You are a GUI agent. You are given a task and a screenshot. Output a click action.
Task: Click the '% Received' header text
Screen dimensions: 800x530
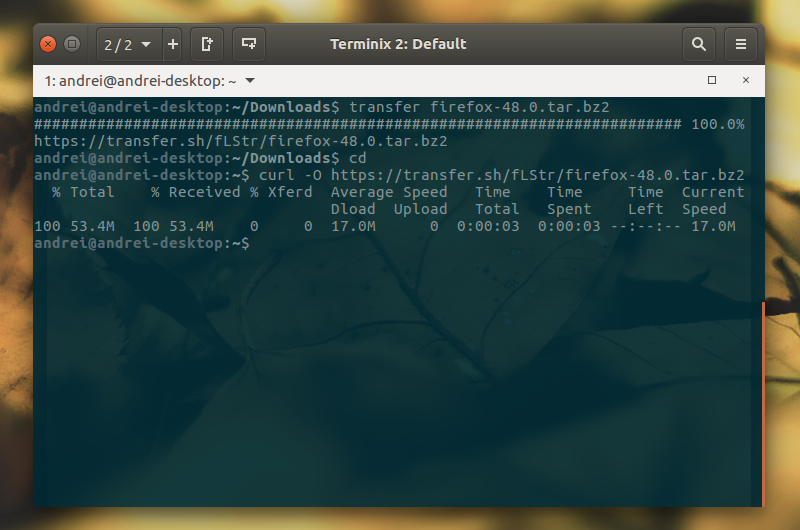pos(195,192)
